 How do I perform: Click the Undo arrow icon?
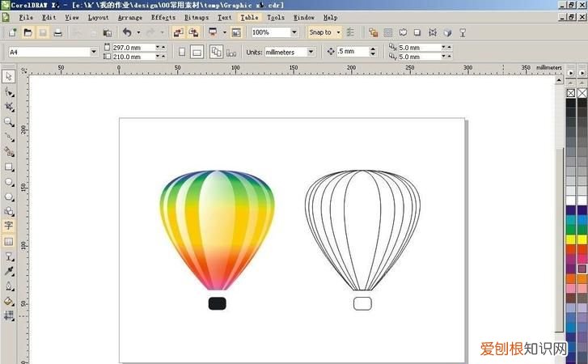(126, 32)
